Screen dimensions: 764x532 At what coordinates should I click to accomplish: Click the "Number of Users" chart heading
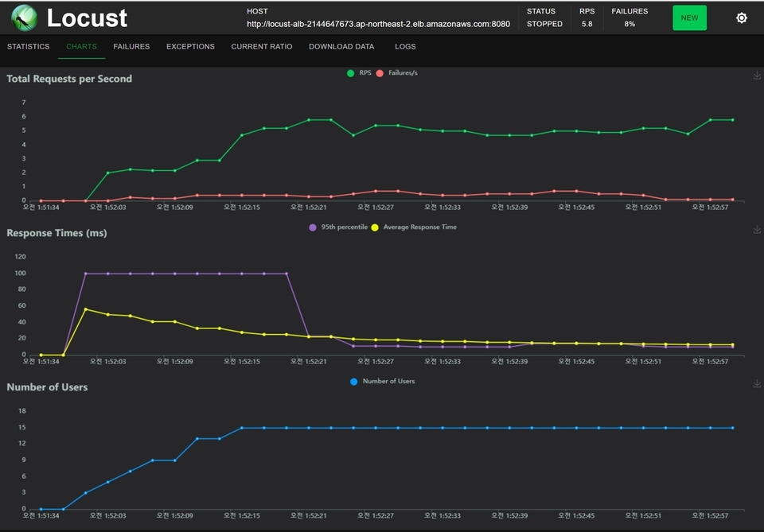[47, 387]
